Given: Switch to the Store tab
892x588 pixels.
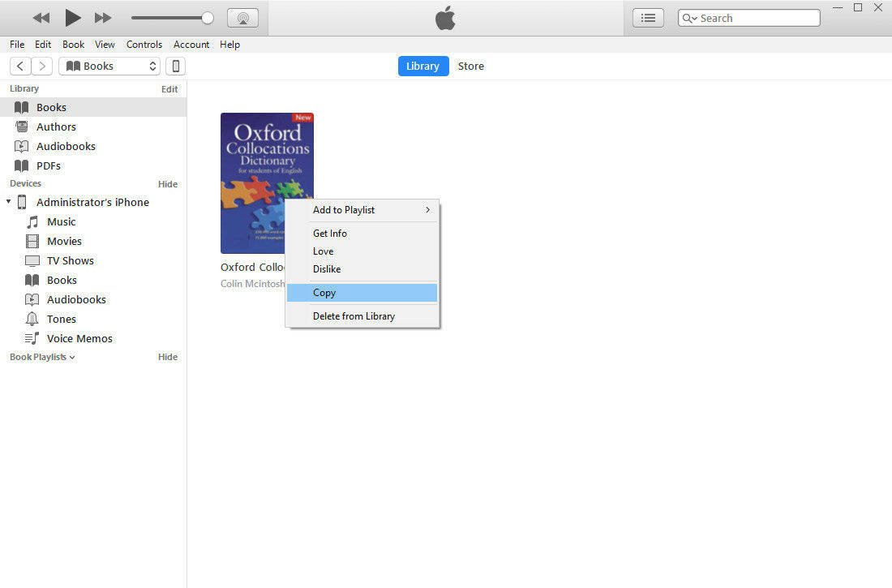Looking at the screenshot, I should coord(471,66).
